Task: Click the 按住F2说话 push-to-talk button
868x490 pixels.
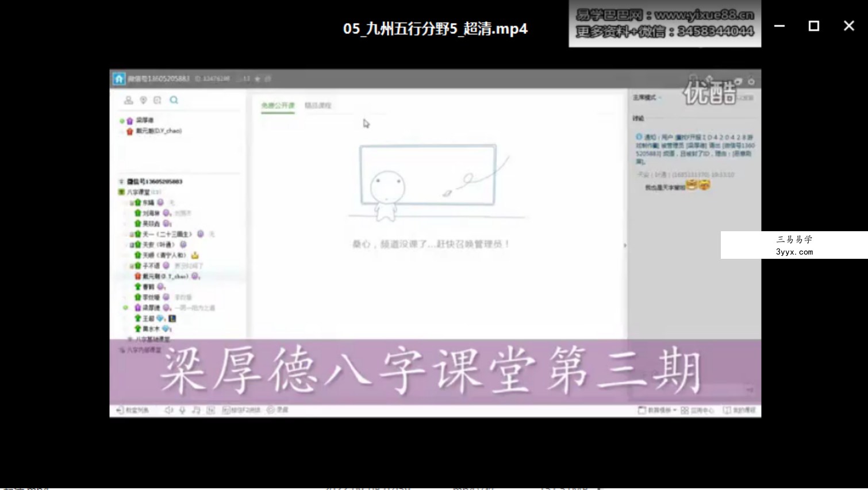Action: click(x=241, y=410)
